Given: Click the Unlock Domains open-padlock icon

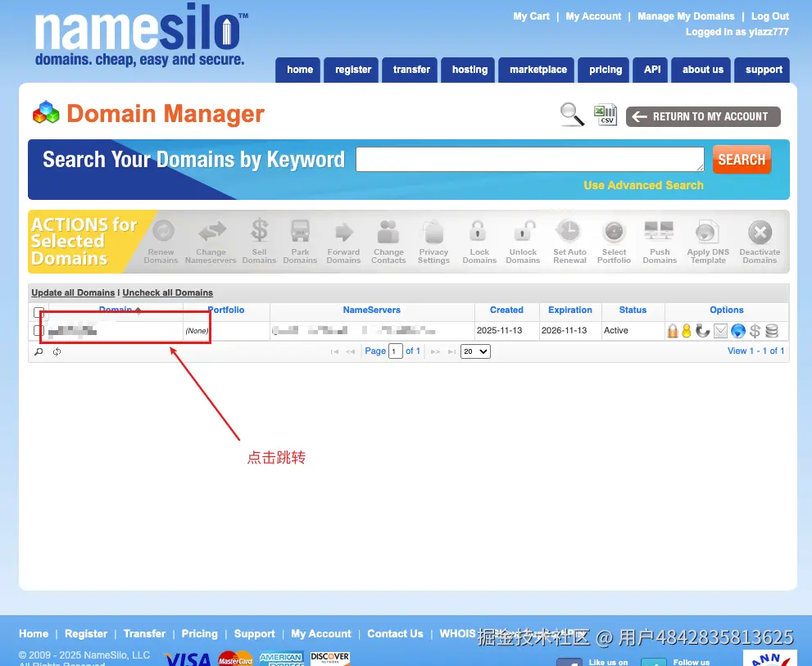Looking at the screenshot, I should pos(524,231).
